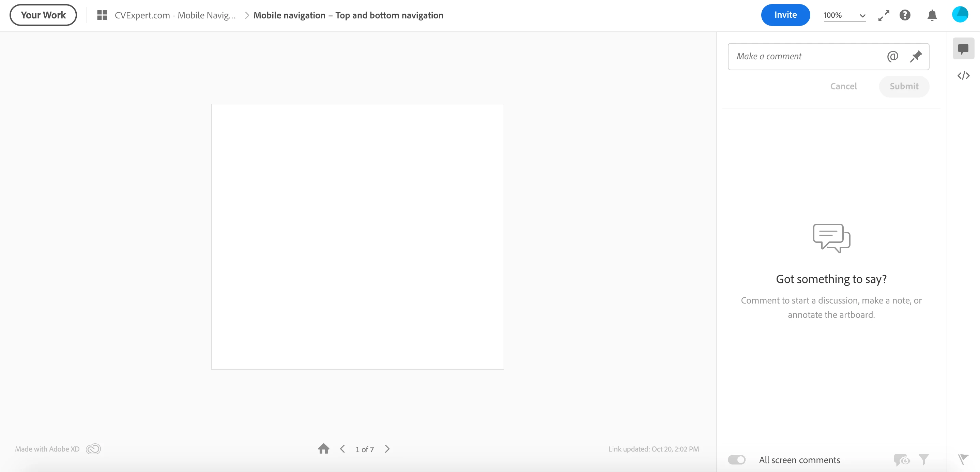980x472 pixels.
Task: Open CVExpert.com breadcrumb link
Action: 175,15
